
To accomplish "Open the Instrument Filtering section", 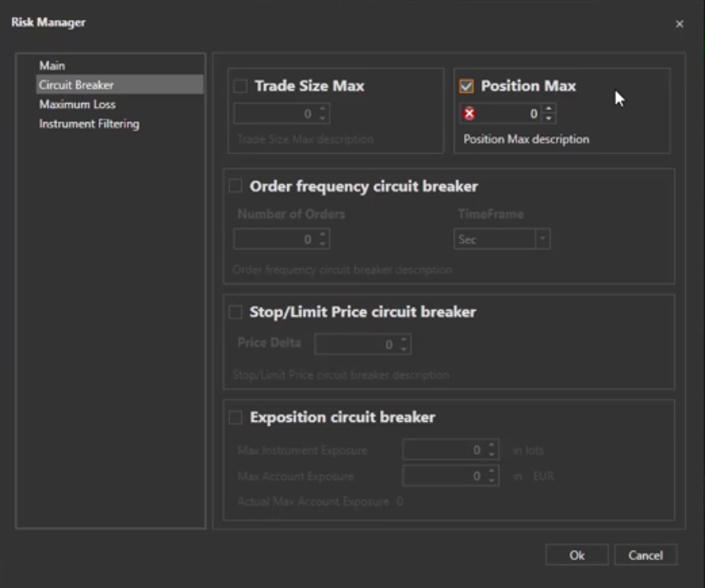I will coord(89,124).
